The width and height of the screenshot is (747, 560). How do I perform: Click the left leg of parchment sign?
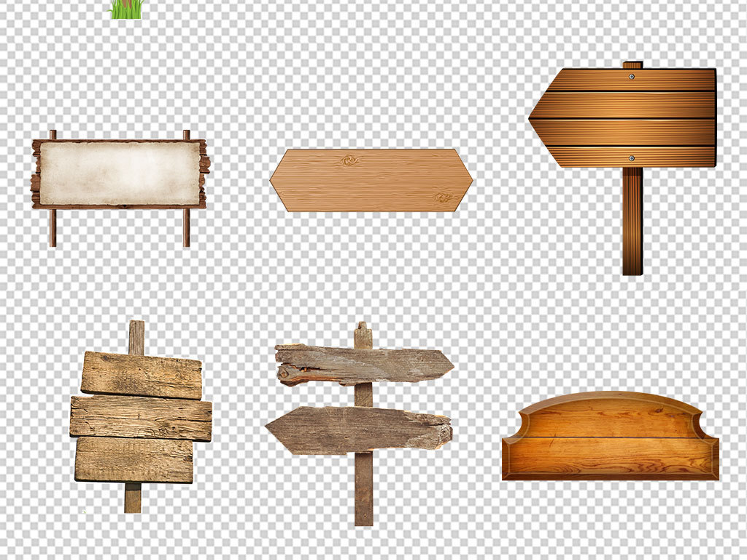pyautogui.click(x=53, y=227)
